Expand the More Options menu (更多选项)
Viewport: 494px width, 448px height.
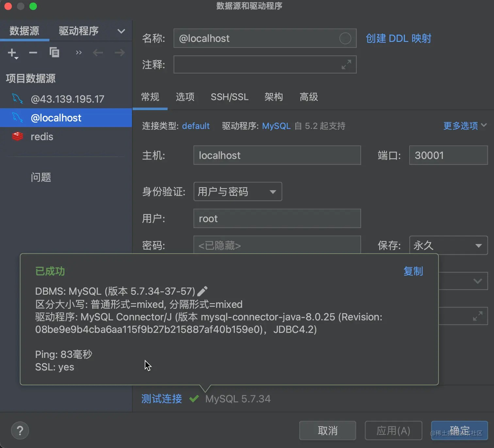tap(465, 126)
